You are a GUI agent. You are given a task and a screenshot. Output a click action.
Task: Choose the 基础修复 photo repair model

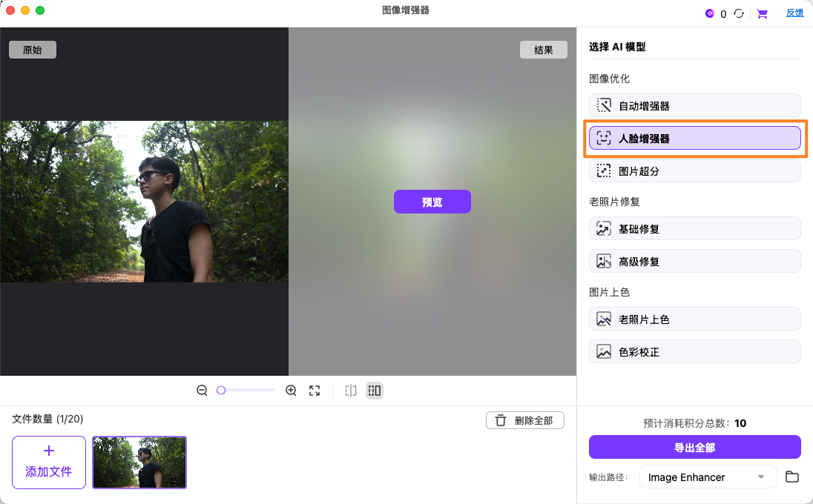click(x=694, y=228)
